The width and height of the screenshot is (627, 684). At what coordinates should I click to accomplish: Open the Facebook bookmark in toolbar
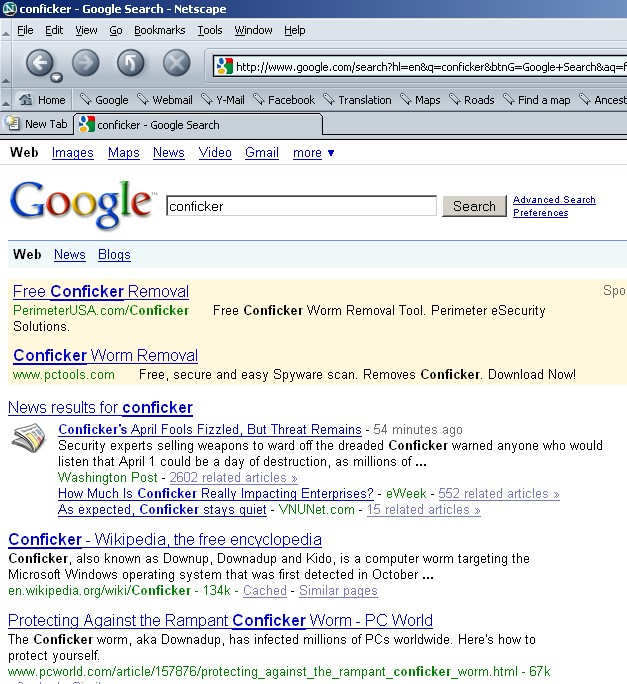(284, 100)
